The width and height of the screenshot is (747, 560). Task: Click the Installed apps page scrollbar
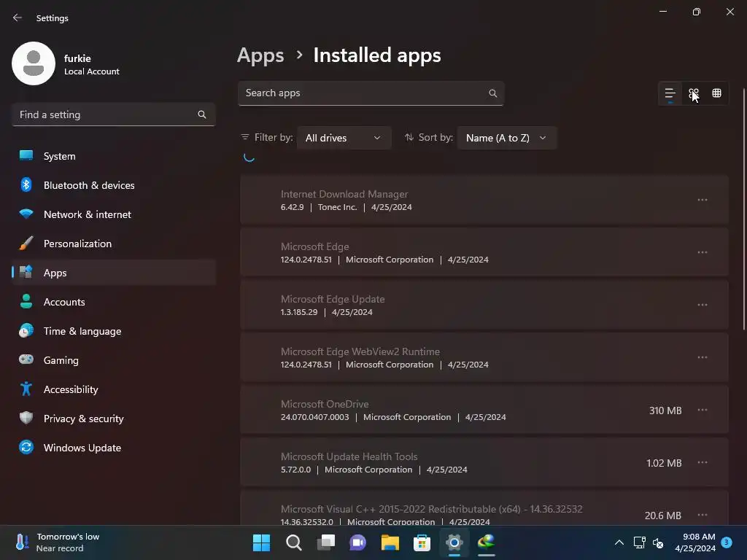coord(744,209)
